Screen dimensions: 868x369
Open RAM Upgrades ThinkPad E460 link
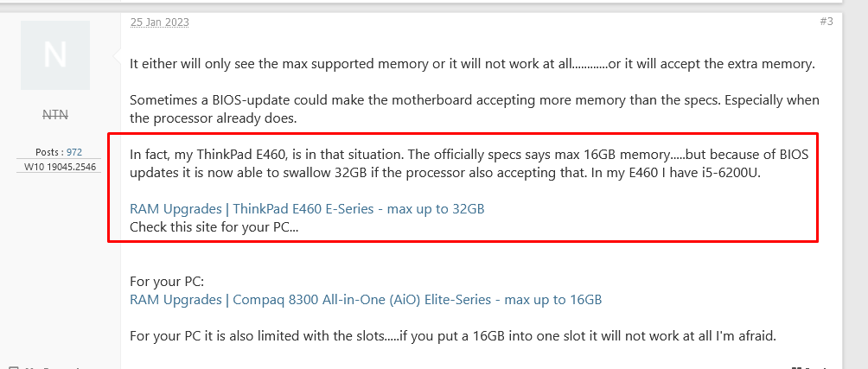(x=307, y=209)
